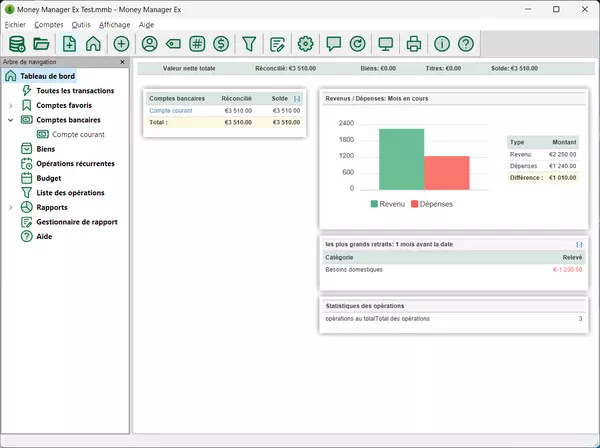
Task: Toggle the Dépenses legend series in chart
Action: (431, 203)
